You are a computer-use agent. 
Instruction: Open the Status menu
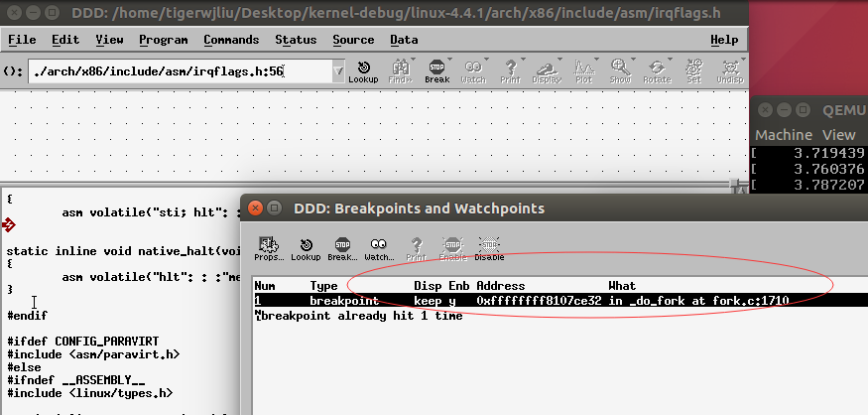pyautogui.click(x=296, y=40)
